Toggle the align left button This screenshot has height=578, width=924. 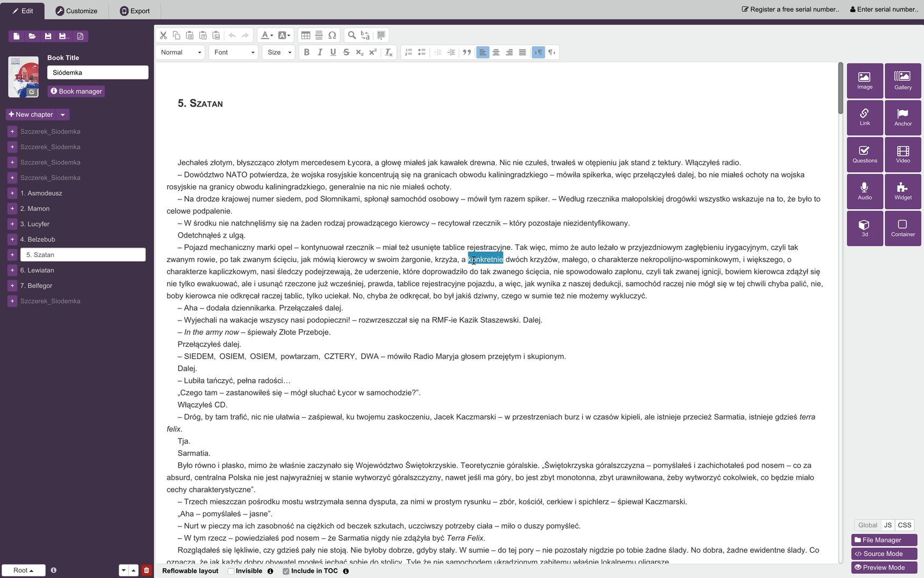[483, 52]
